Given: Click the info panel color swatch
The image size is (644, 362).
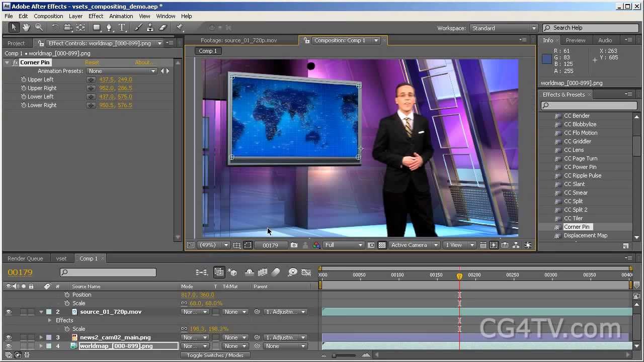Looking at the screenshot, I should (x=547, y=59).
